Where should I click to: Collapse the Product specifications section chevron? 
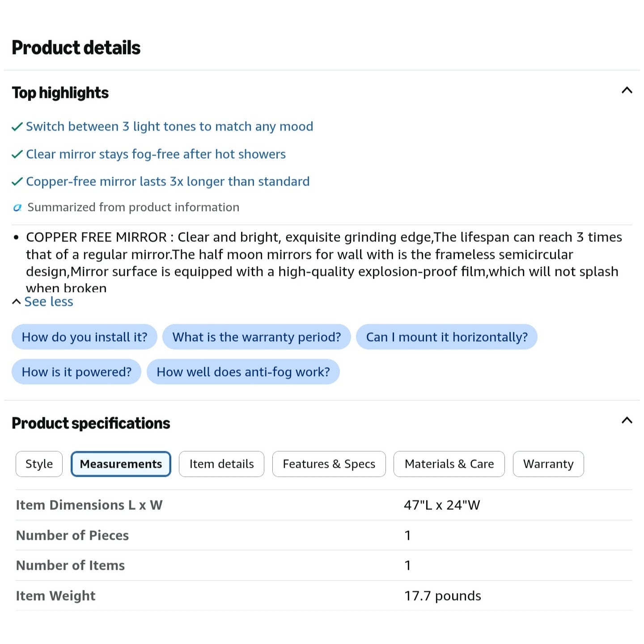(627, 420)
